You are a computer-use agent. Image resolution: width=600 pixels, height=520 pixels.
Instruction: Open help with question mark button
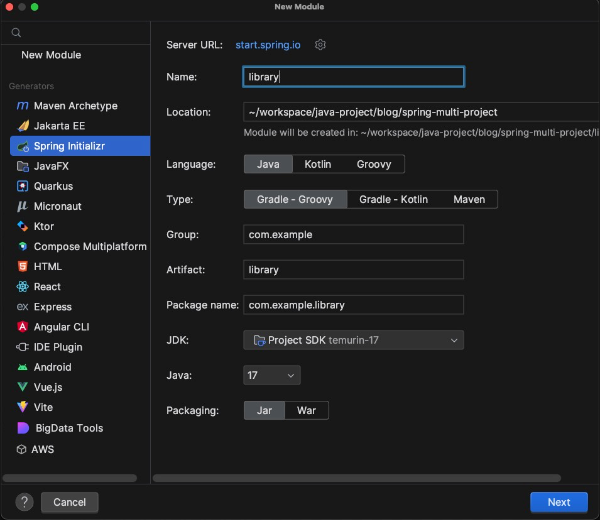(24, 502)
